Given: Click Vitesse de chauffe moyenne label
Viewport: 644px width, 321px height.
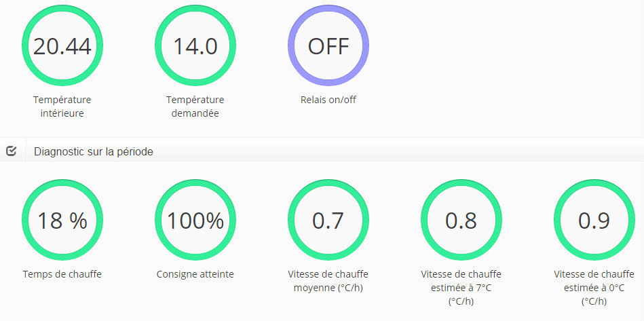Looking at the screenshot, I should pyautogui.click(x=328, y=281).
